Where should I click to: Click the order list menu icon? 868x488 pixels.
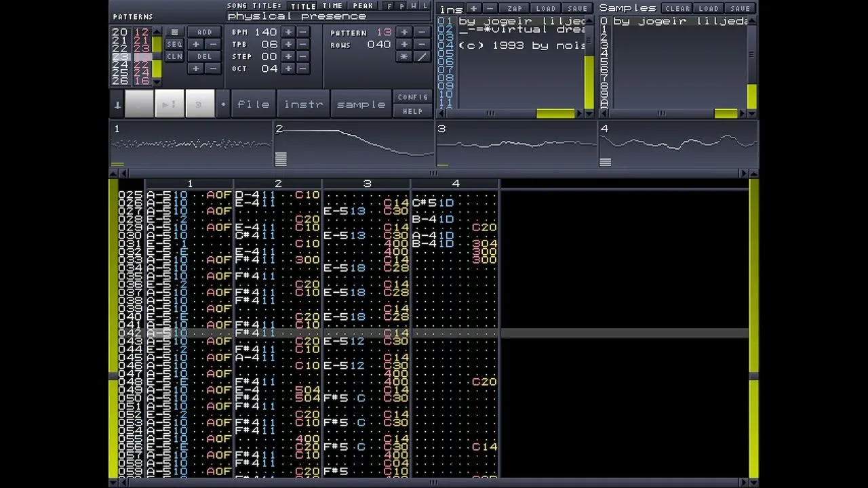(x=174, y=33)
